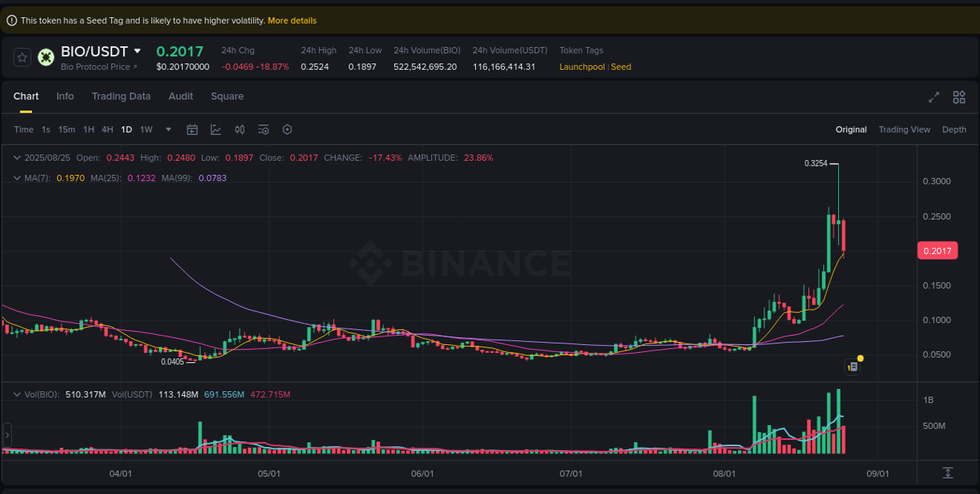The image size is (980, 494).
Task: Click the More details link in warning banner
Action: click(292, 20)
